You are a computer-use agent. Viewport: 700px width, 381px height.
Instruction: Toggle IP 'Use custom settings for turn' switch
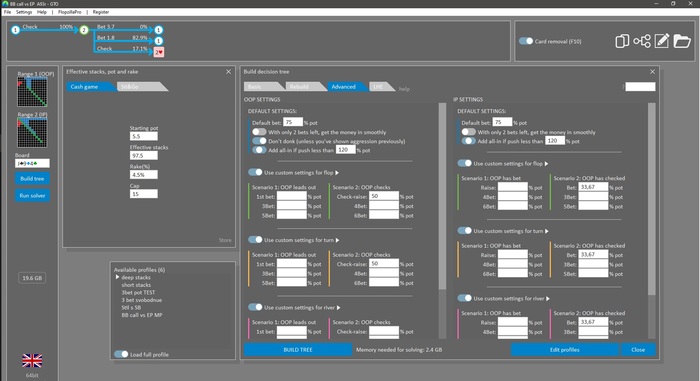click(x=464, y=230)
